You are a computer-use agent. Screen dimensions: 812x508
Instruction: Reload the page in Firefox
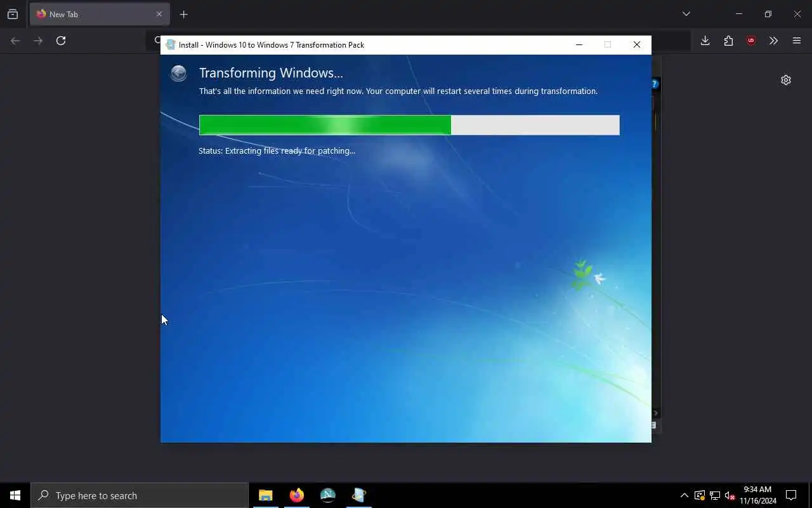(61, 41)
